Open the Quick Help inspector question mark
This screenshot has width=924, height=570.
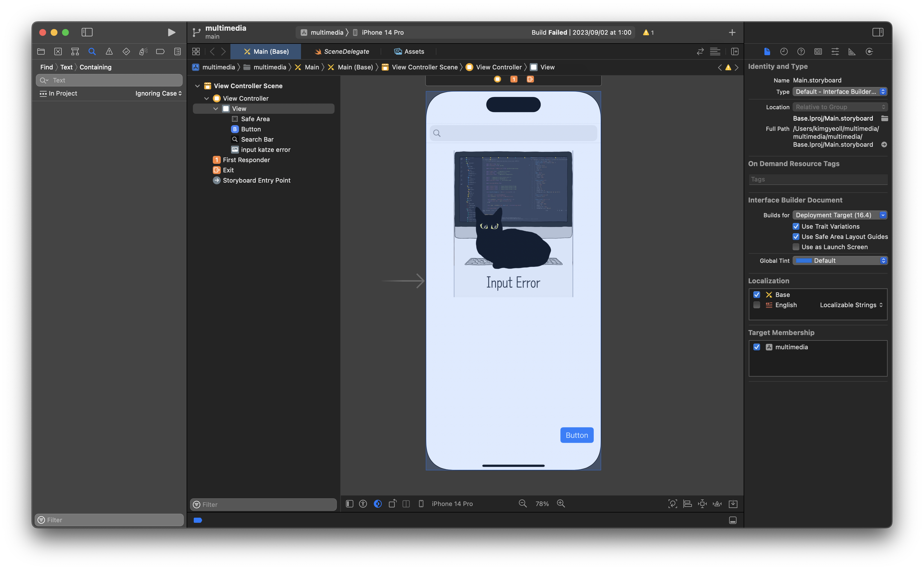801,52
